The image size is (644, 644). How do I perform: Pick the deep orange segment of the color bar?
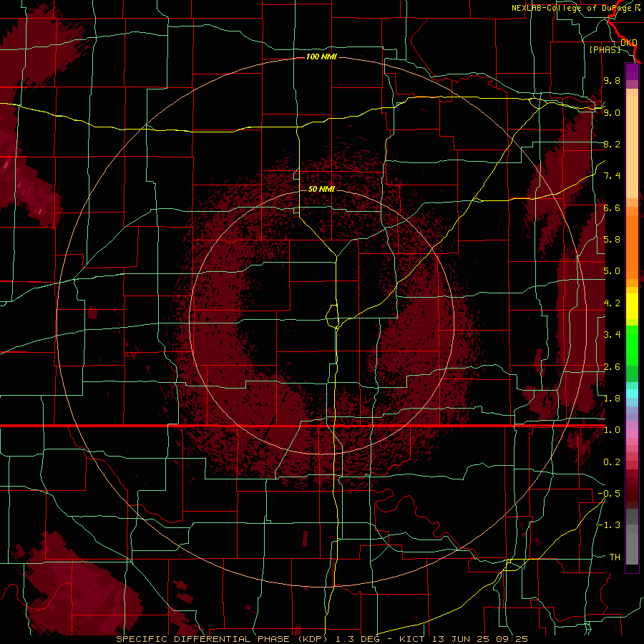[x=632, y=248]
